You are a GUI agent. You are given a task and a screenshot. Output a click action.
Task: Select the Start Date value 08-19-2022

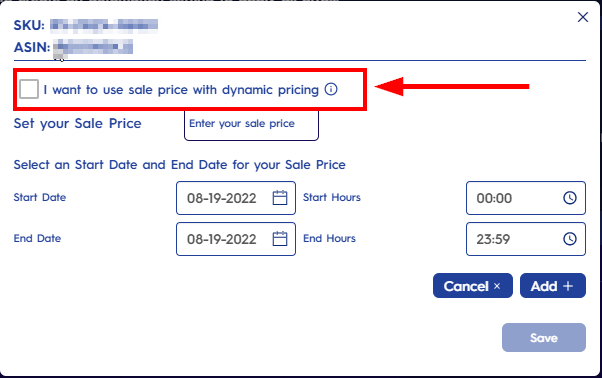(x=222, y=198)
